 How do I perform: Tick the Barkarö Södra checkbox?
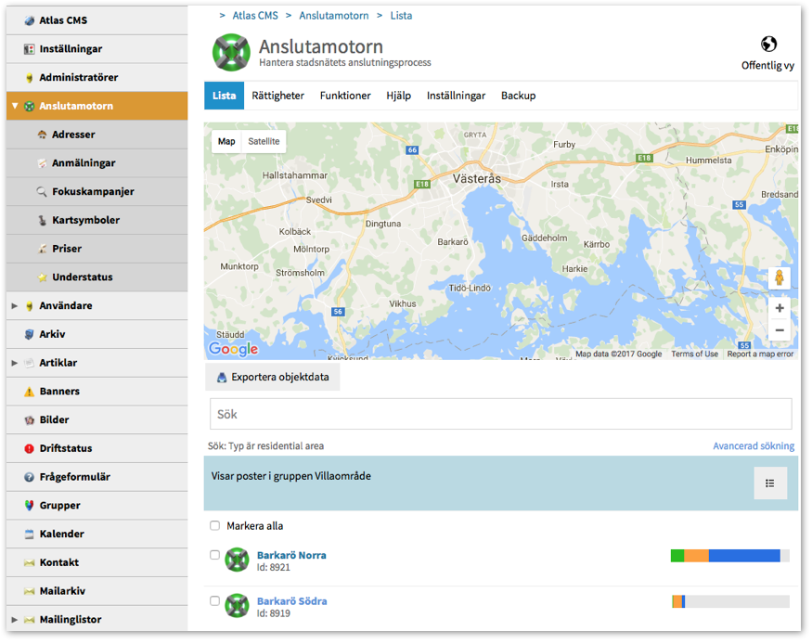[215, 601]
